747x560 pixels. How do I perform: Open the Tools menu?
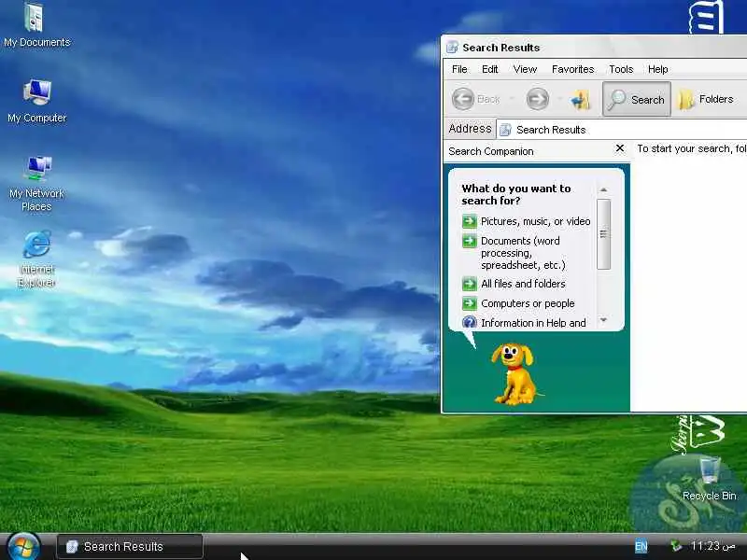coord(621,69)
